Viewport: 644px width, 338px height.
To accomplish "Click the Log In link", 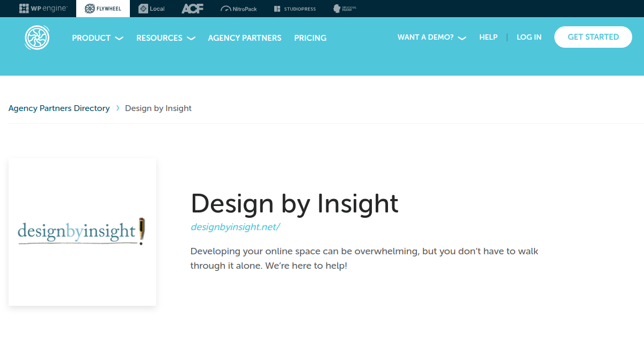I will (529, 37).
